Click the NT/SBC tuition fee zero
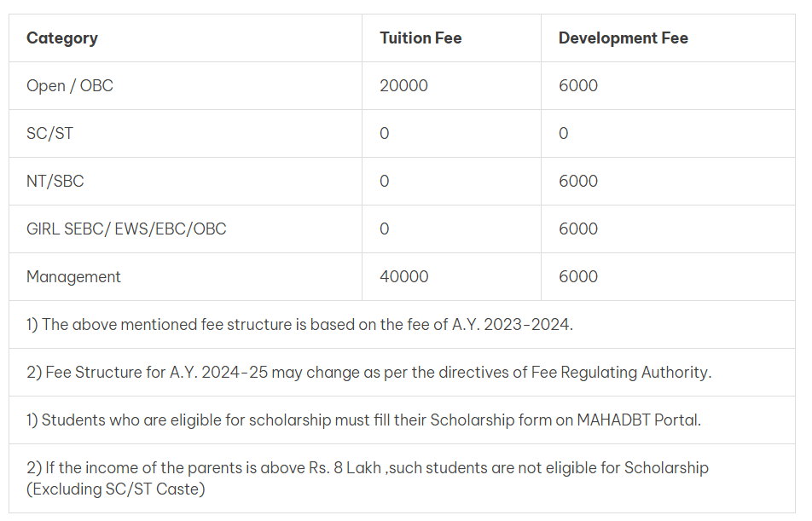 point(385,182)
